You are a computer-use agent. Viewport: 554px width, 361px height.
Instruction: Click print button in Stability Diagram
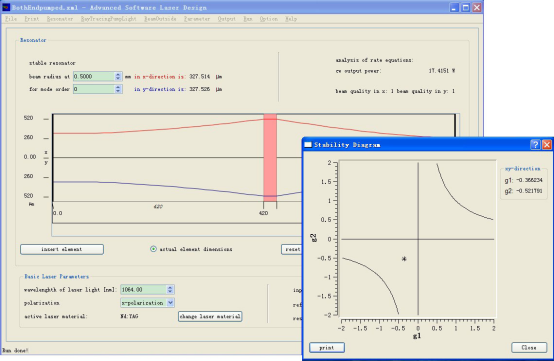click(x=327, y=348)
